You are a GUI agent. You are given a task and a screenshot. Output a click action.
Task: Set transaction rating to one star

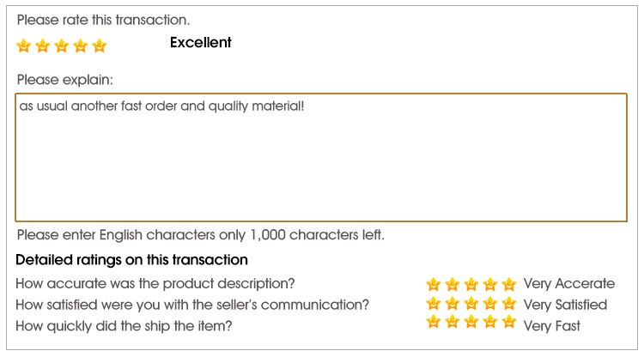coord(24,45)
